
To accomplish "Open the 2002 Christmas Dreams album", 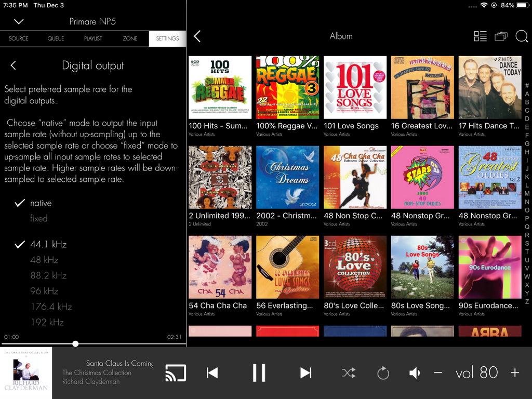I will [x=288, y=178].
